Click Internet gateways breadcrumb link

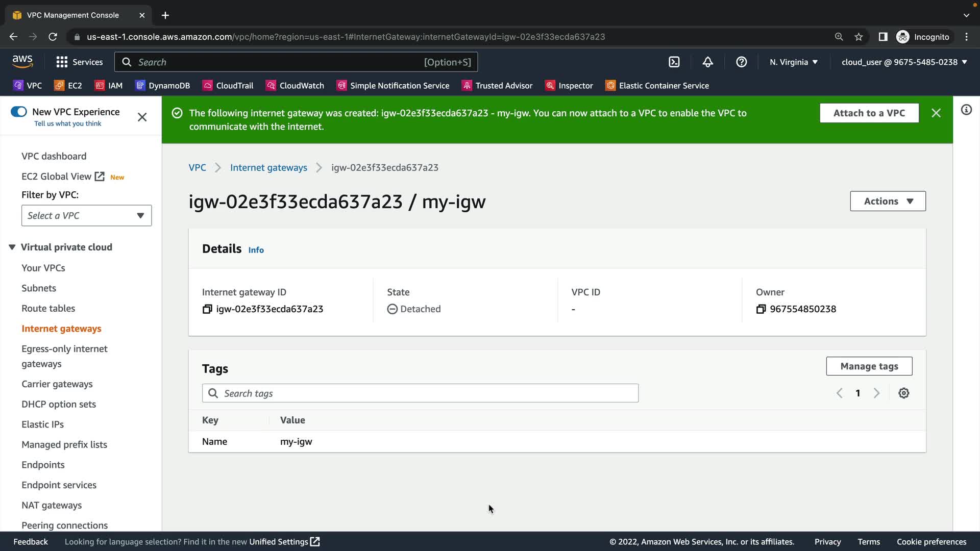(268, 168)
